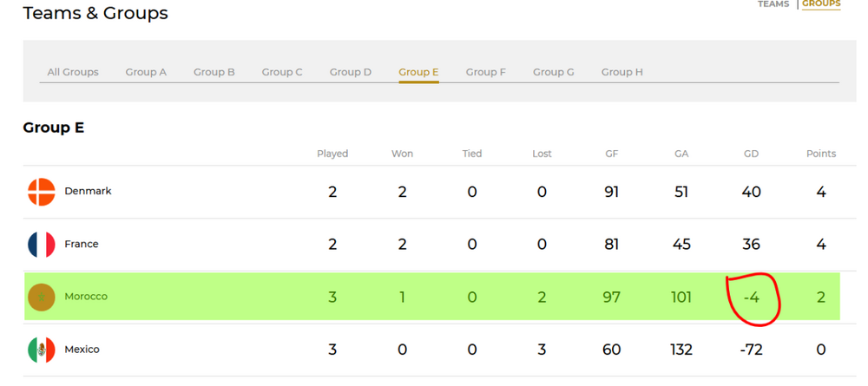
Task: Open the France team link
Action: pyautogui.click(x=82, y=245)
